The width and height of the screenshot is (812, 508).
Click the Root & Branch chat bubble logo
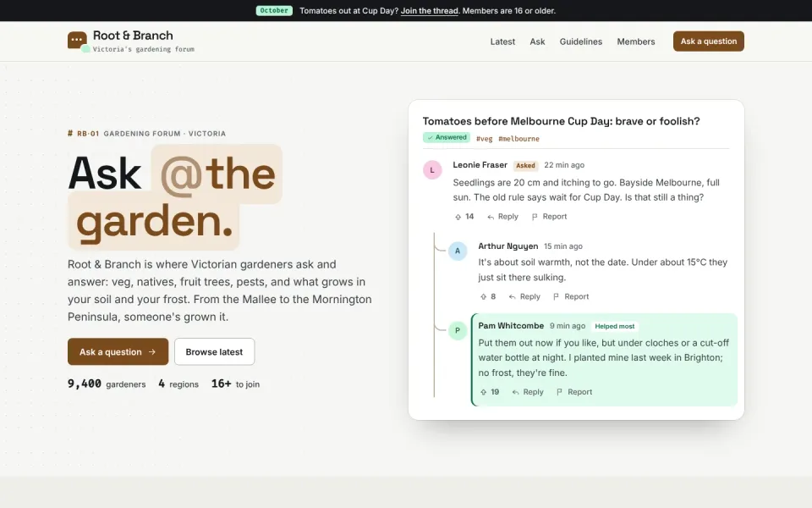(x=77, y=40)
